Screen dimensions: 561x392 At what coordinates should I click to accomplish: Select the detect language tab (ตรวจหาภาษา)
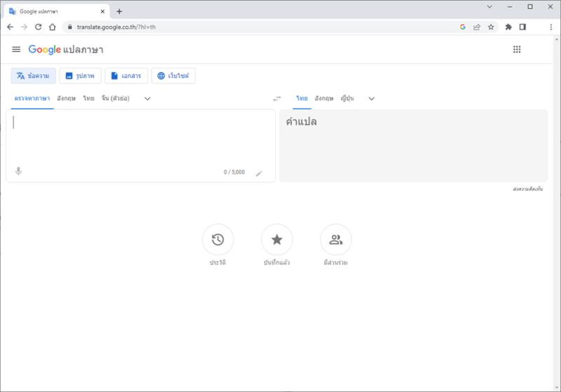click(32, 99)
